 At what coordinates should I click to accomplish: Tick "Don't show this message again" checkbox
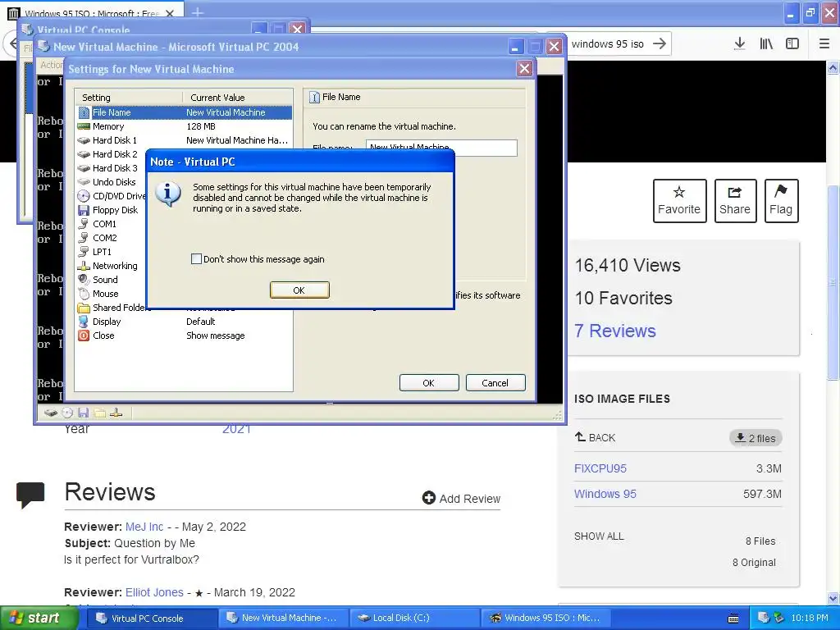click(197, 259)
